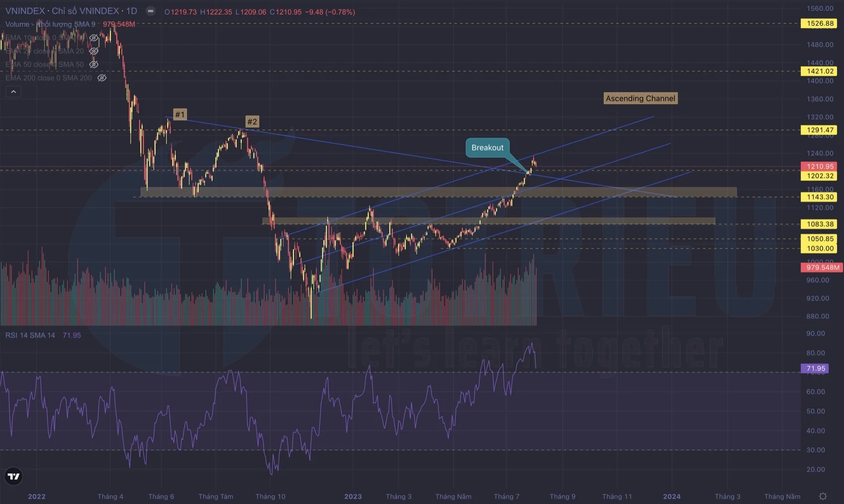This screenshot has height=504, width=844.
Task: Show the hidden EMA 200 indicator
Action: coord(102,78)
